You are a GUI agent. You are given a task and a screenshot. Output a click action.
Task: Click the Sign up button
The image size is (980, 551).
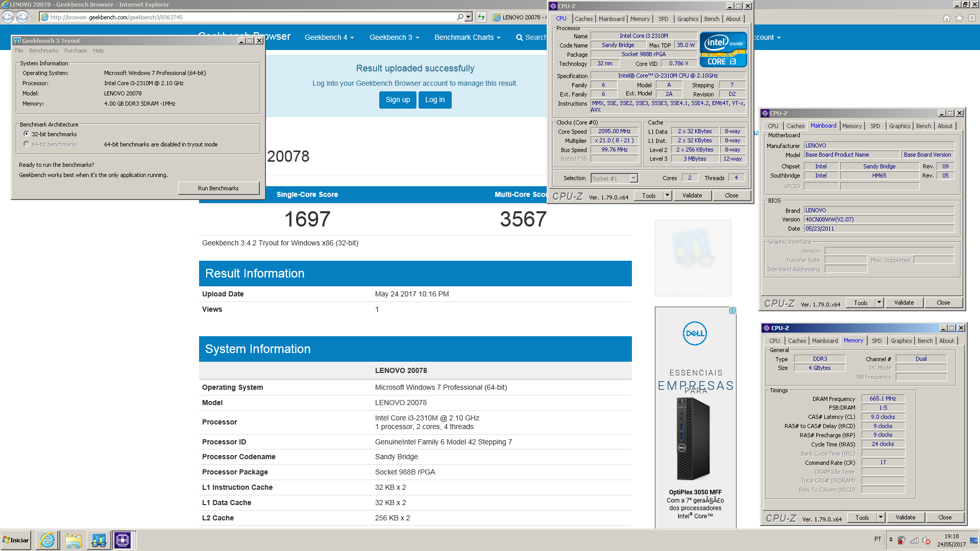click(398, 99)
